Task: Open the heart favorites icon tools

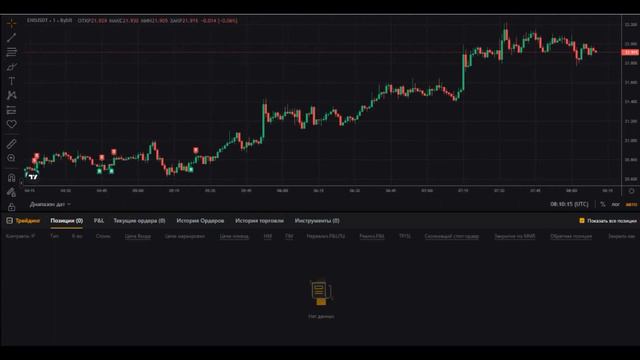Action: [11, 124]
